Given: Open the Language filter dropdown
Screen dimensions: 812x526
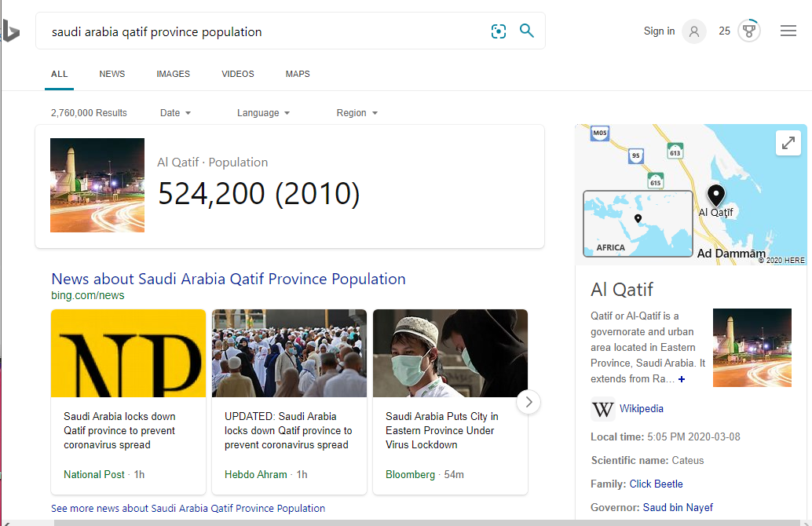Looking at the screenshot, I should click(263, 113).
